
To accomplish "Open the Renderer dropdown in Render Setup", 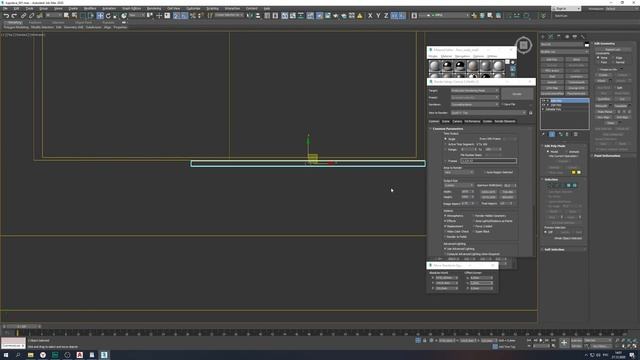I will pos(475,104).
